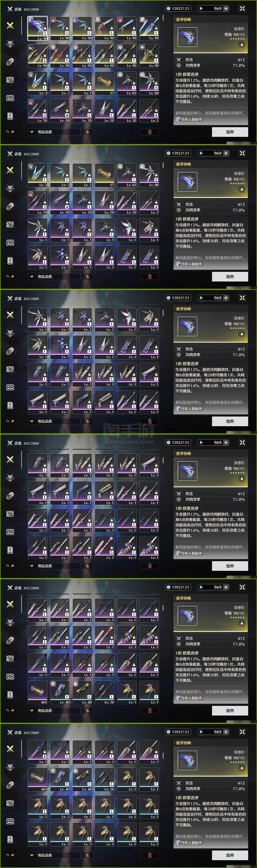The height and width of the screenshot is (868, 257).
Task: Open the echoes demon-mask tab in topmost sidebar
Action: coord(10,43)
